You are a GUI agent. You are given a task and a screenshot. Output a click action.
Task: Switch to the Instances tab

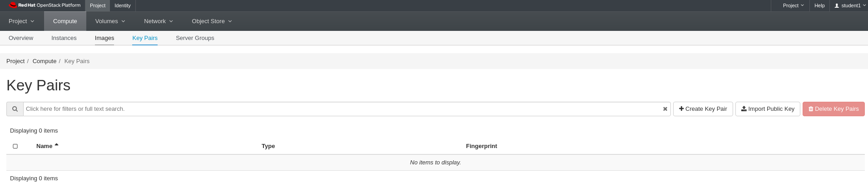tap(64, 38)
